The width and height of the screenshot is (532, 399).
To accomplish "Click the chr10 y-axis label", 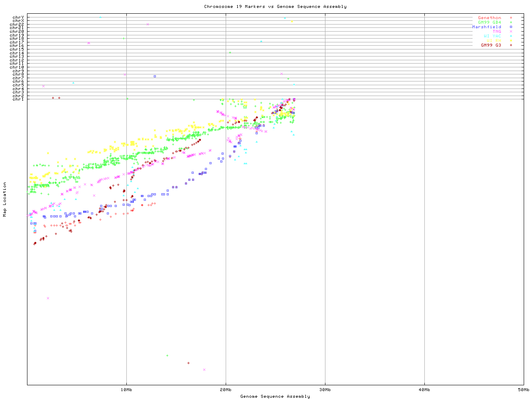I will point(17,67).
